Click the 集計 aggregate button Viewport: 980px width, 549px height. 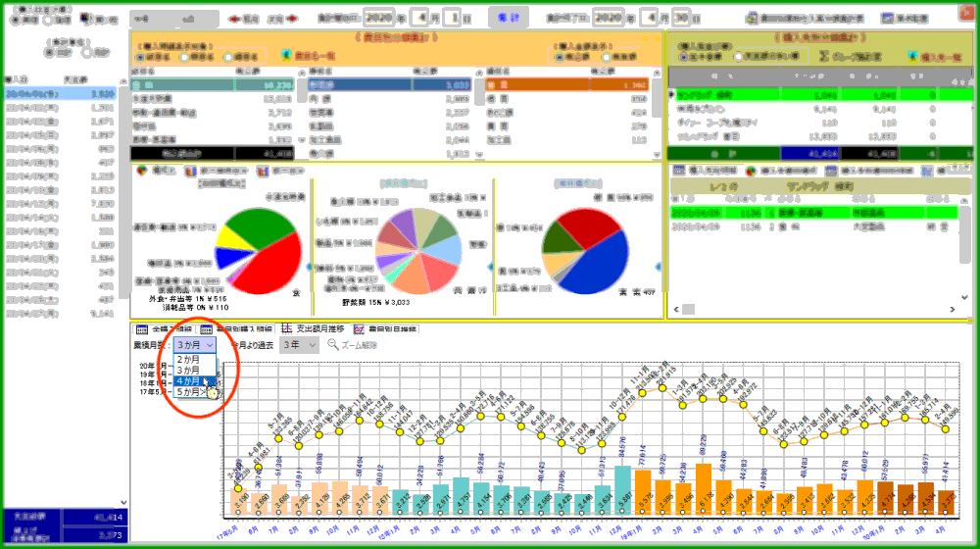point(508,18)
